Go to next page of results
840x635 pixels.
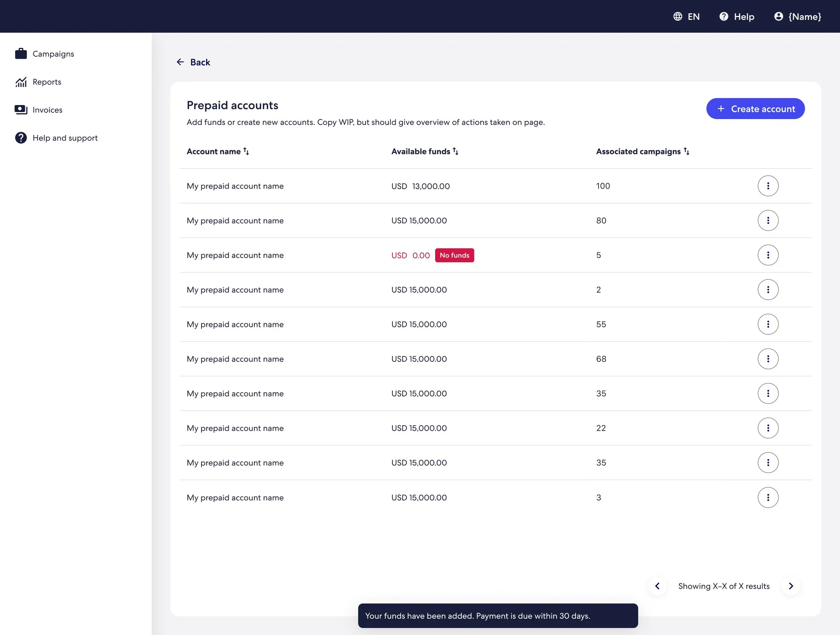click(791, 586)
